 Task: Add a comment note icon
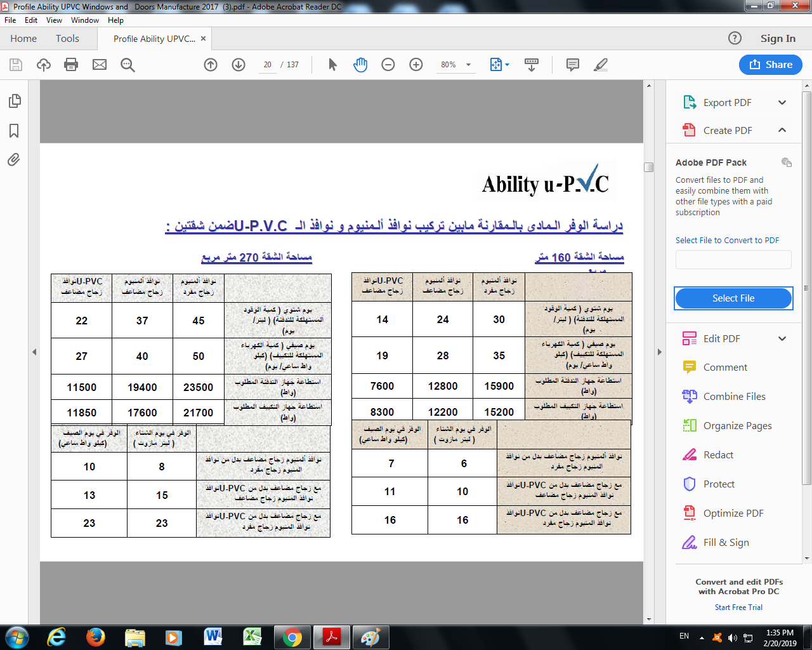pyautogui.click(x=572, y=65)
